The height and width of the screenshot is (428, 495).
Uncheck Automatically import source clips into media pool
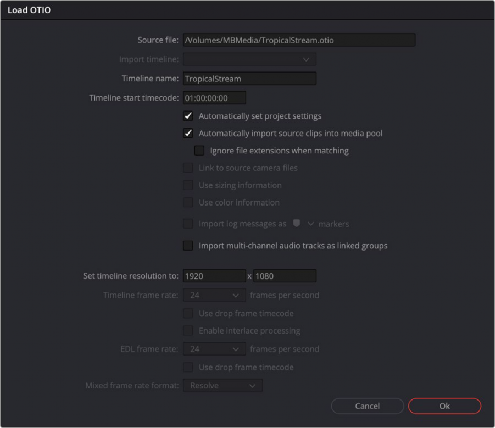pyautogui.click(x=188, y=133)
